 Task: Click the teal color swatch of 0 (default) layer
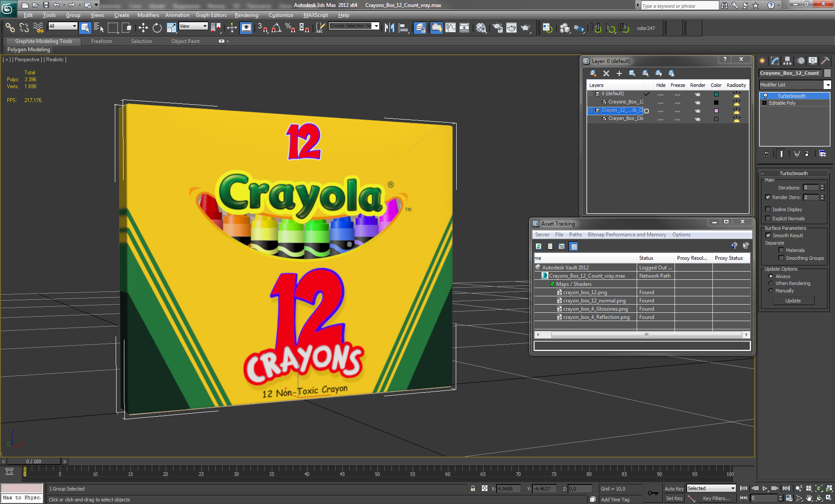[x=716, y=94]
